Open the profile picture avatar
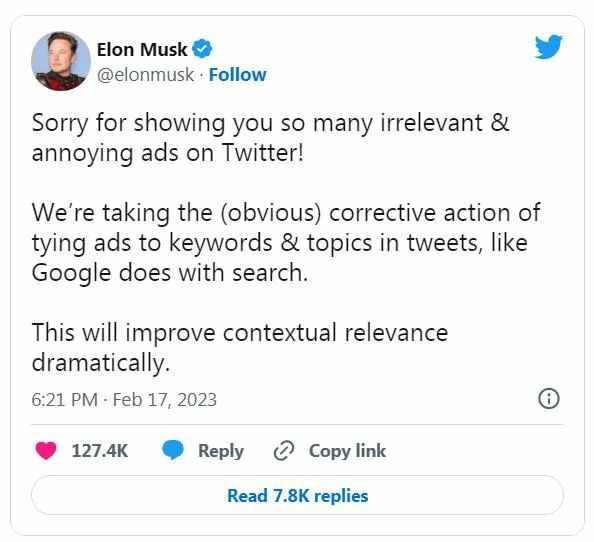The width and height of the screenshot is (594, 542). click(x=61, y=61)
